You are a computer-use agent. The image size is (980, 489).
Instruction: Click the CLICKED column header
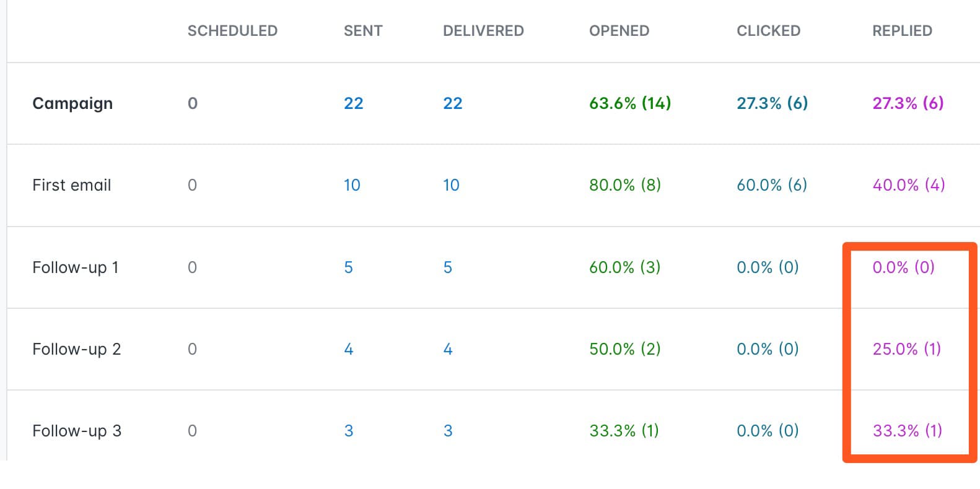(x=768, y=31)
